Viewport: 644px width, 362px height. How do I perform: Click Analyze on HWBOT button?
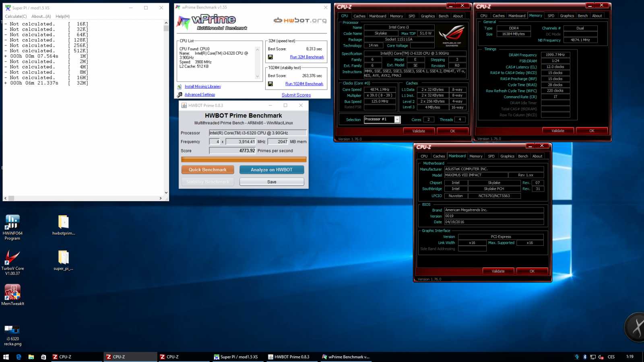[x=272, y=170]
